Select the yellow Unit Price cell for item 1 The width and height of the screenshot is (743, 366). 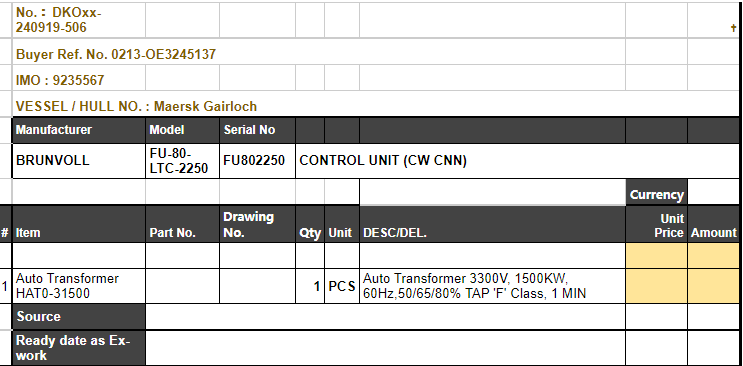click(656, 286)
